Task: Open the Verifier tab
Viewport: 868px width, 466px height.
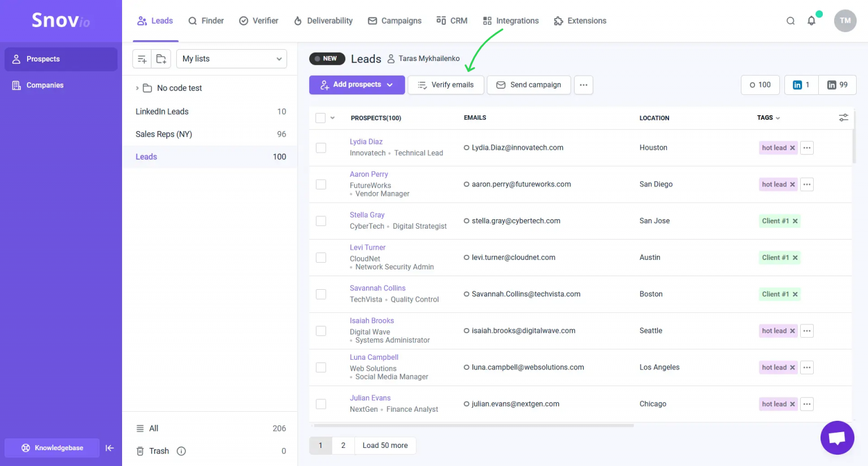Action: [259, 21]
